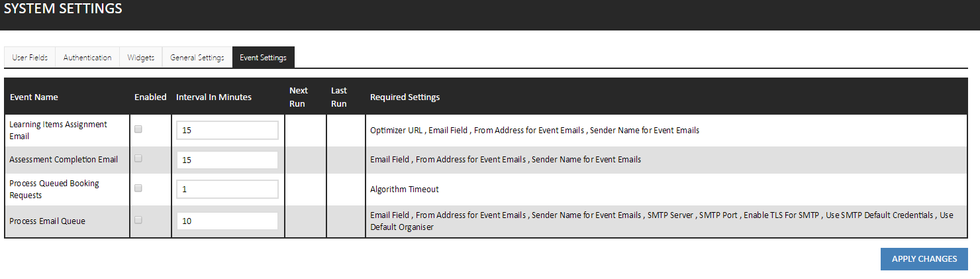Screen dimensions: 980x279
Task: Select the Widgets tab
Action: click(141, 58)
